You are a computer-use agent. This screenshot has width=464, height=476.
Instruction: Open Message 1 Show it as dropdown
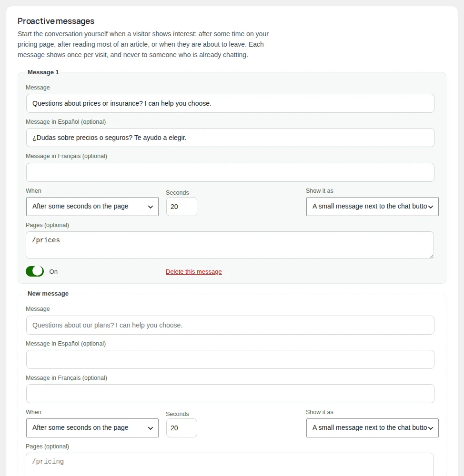(372, 207)
